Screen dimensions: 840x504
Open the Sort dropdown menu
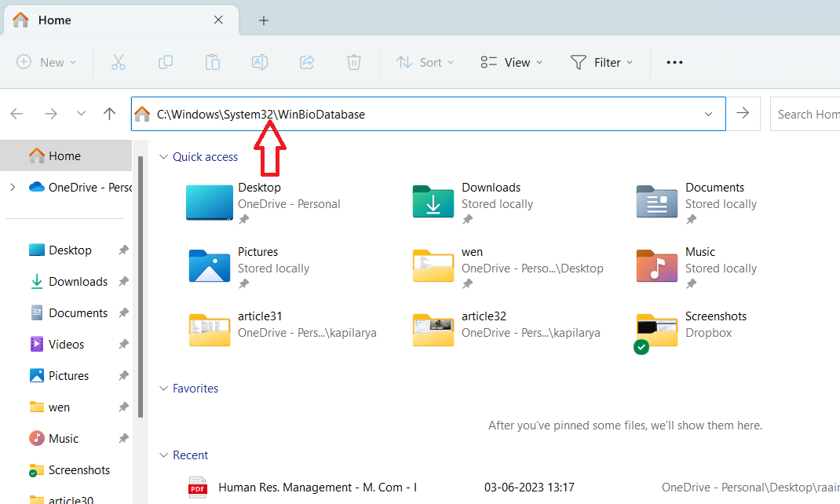[425, 62]
